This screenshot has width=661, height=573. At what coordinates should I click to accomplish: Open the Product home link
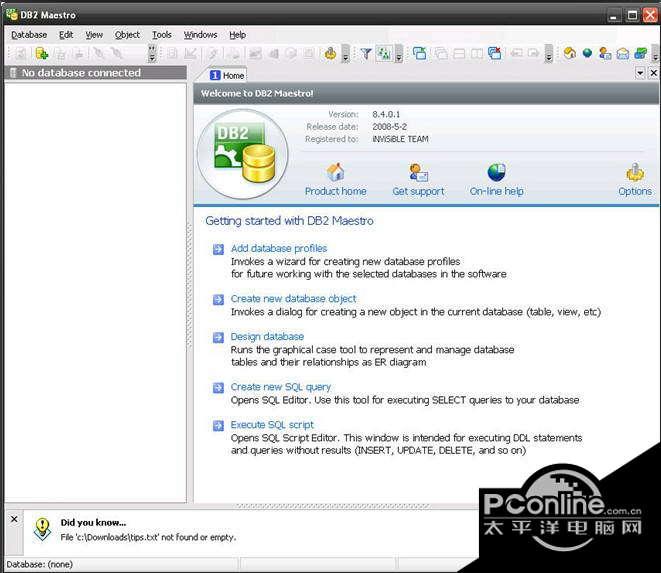click(336, 191)
